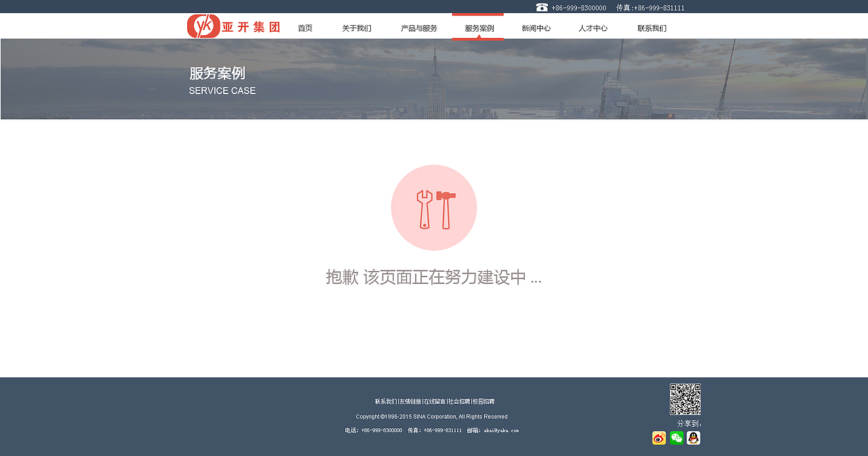Select the Sina Weibo share icon
This screenshot has height=456, width=868.
coord(658,438)
